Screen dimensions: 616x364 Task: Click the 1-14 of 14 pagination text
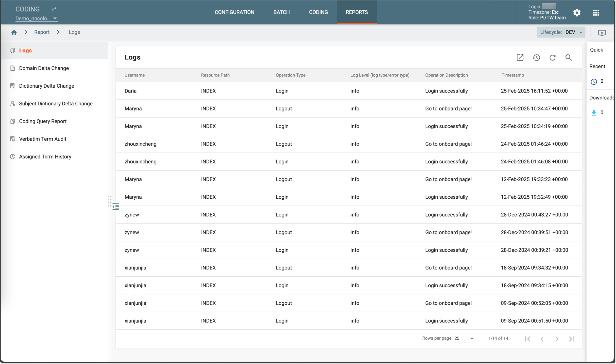pyautogui.click(x=498, y=338)
